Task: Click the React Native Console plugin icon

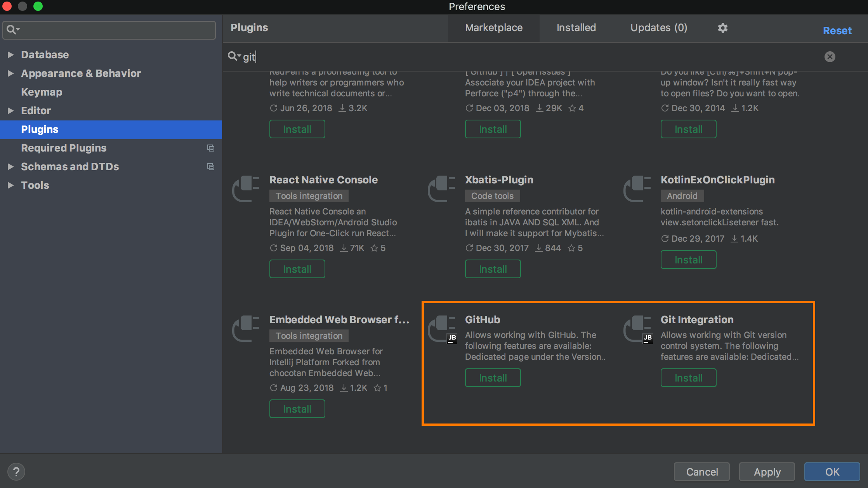Action: (x=246, y=189)
